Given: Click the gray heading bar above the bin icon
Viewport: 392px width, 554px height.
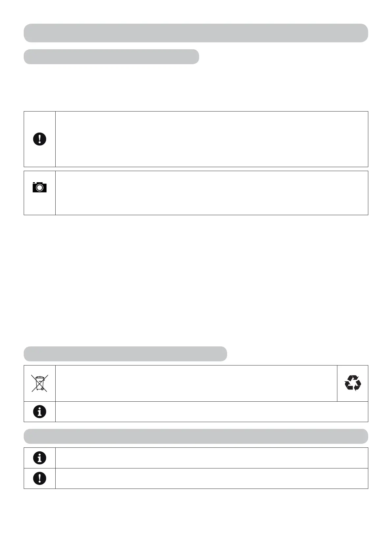Looking at the screenshot, I should tap(125, 354).
